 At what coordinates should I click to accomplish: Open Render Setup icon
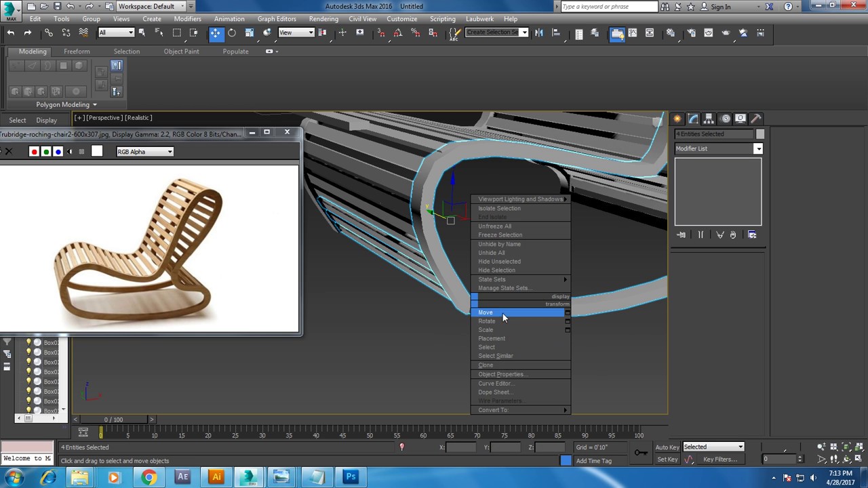[x=692, y=33]
